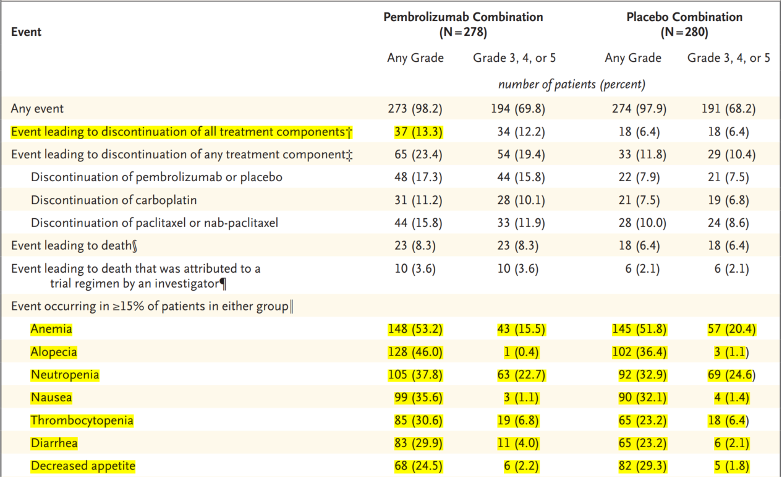Click the highlighted value 148 (53.2)
Viewport: 781px width, 477px height.
click(414, 328)
